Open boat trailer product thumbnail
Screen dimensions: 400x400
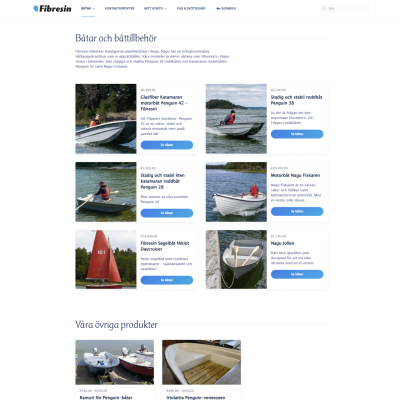point(115,362)
